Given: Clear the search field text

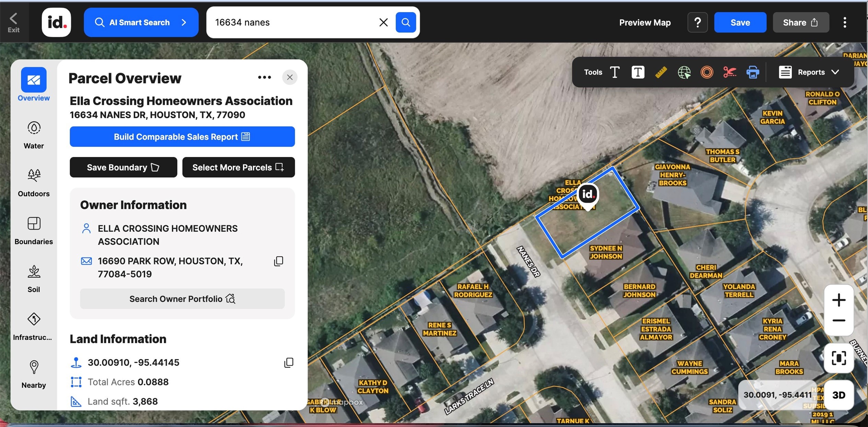Looking at the screenshot, I should [x=383, y=22].
